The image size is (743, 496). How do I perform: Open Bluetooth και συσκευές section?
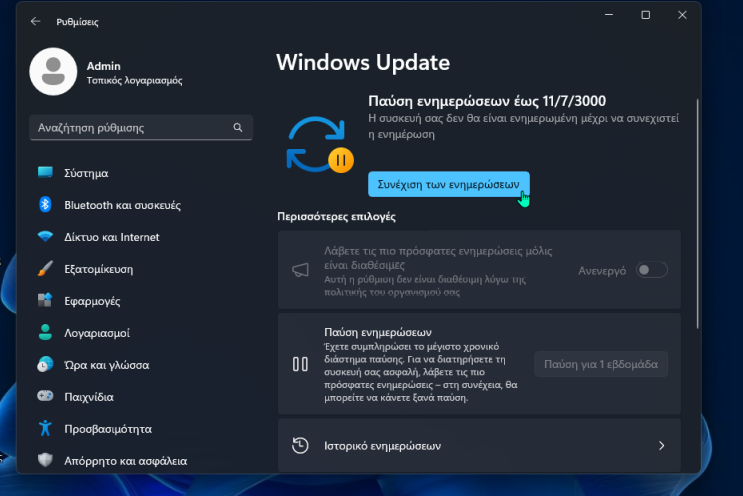122,205
